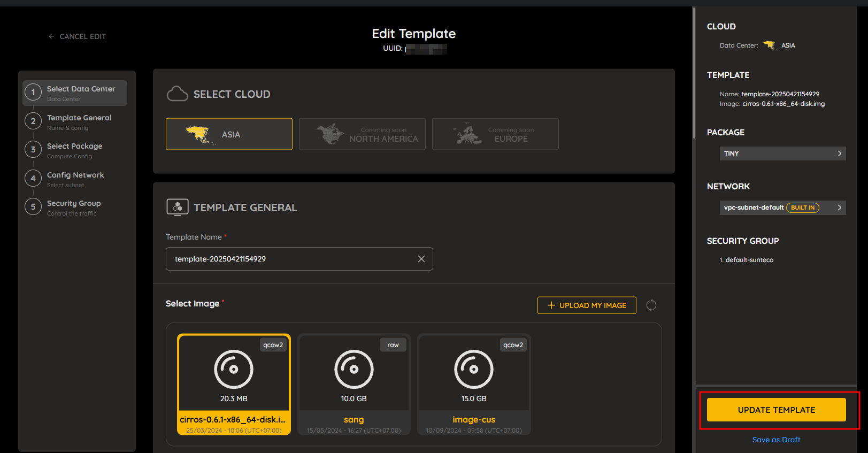Screen dimensions: 868x453
Task: Click the default-sunteco security group entry
Action: tap(749, 260)
